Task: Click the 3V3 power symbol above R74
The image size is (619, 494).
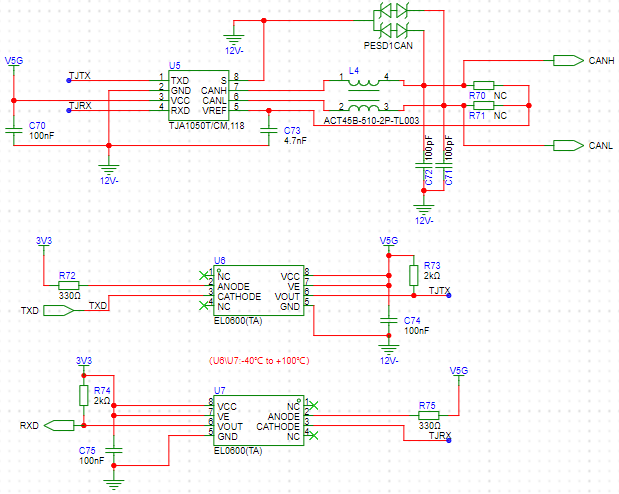Action: tap(84, 363)
